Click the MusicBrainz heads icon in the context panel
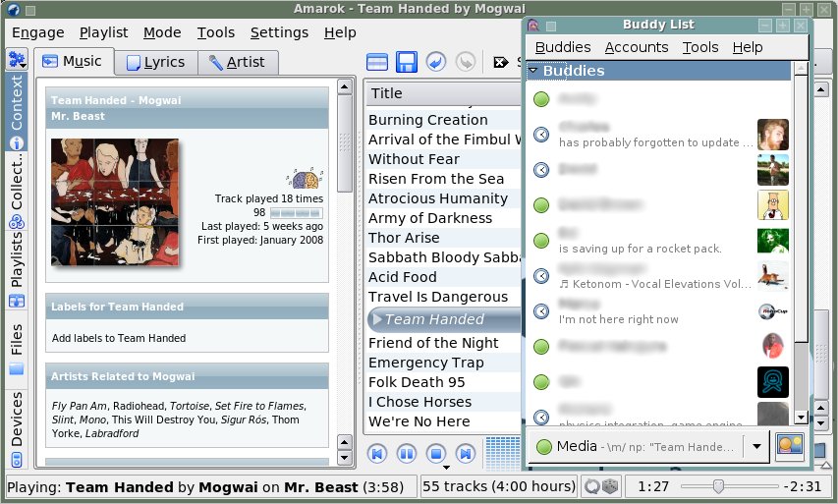838x504 pixels. (x=305, y=178)
